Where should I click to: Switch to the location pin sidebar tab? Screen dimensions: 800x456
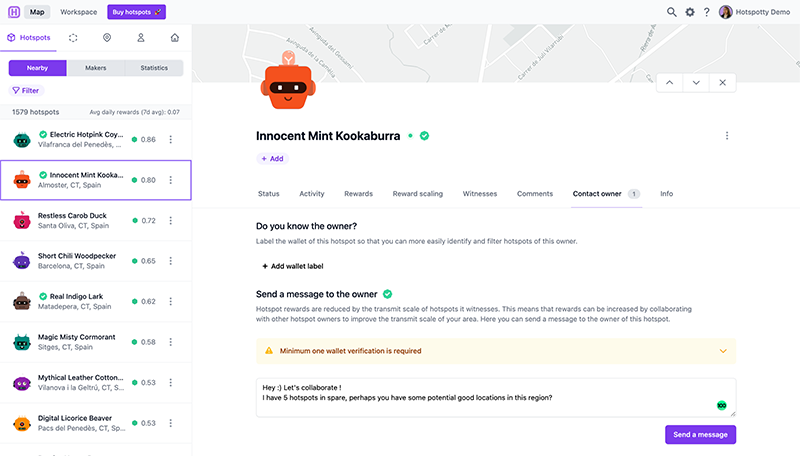click(x=107, y=38)
